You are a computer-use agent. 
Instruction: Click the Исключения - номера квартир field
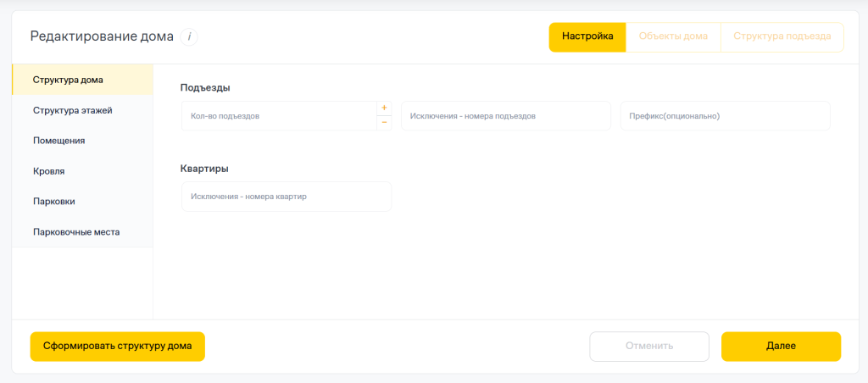pos(287,197)
